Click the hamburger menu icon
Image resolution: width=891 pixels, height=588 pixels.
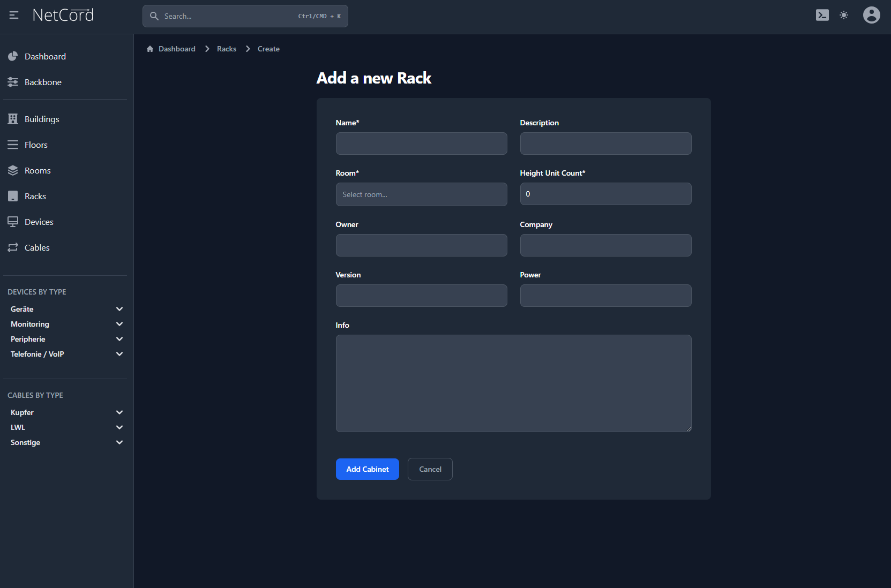click(14, 16)
